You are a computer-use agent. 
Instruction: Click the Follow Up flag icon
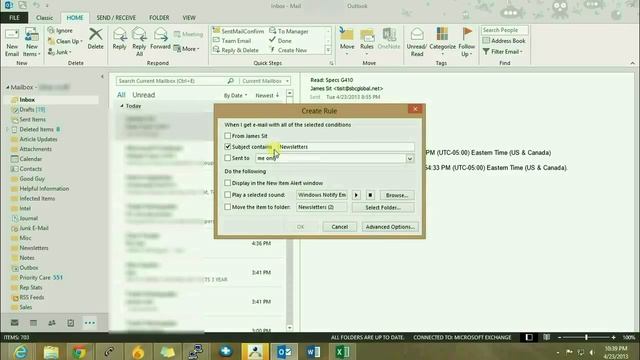click(467, 34)
